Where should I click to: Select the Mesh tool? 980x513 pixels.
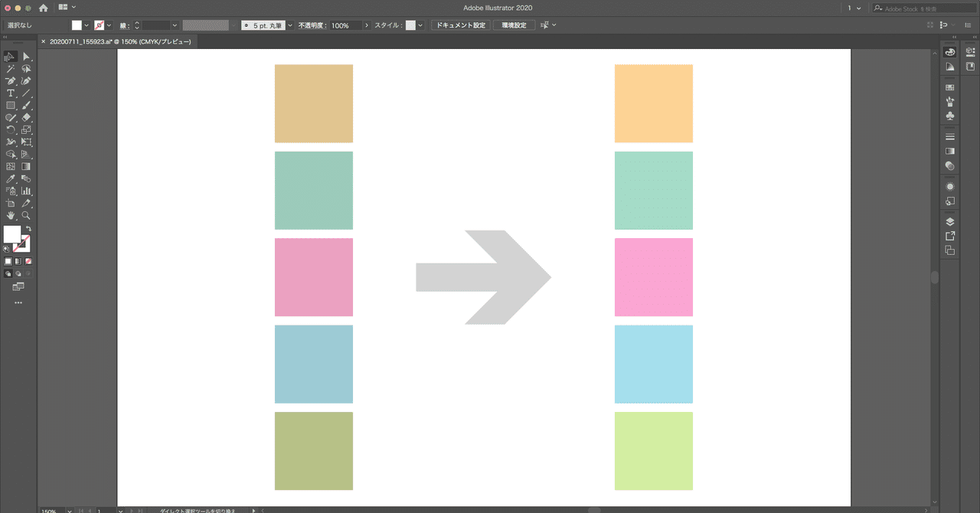point(11,166)
